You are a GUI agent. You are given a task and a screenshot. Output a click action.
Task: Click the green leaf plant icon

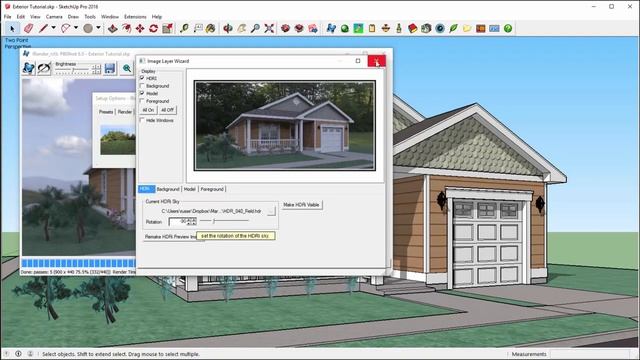click(x=453, y=28)
